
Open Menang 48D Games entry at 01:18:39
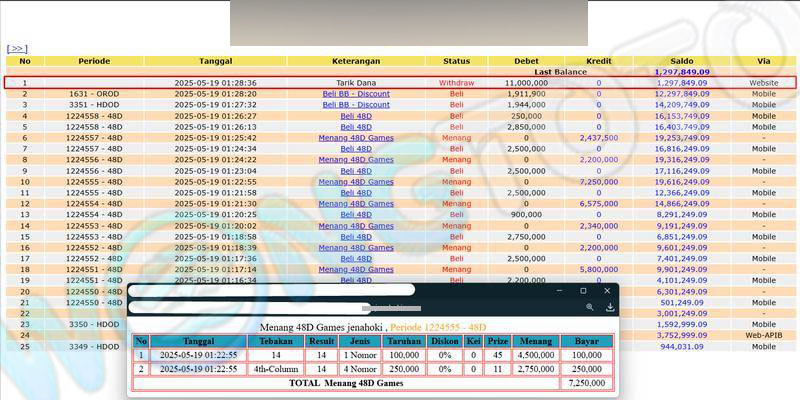click(x=356, y=248)
